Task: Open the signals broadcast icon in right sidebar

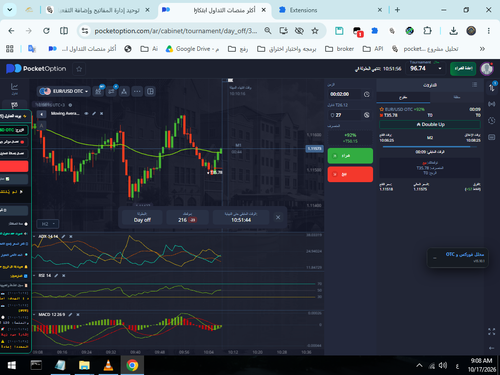Action: 492,104
